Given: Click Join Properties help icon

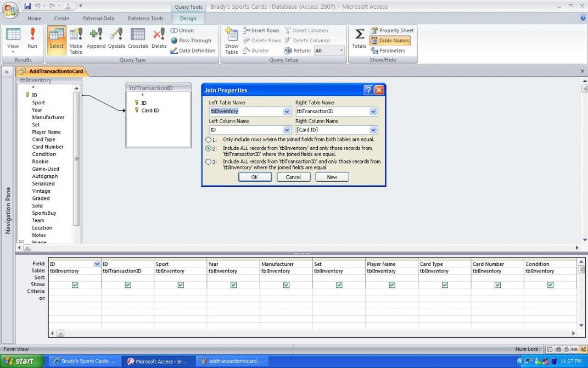Looking at the screenshot, I should [368, 90].
